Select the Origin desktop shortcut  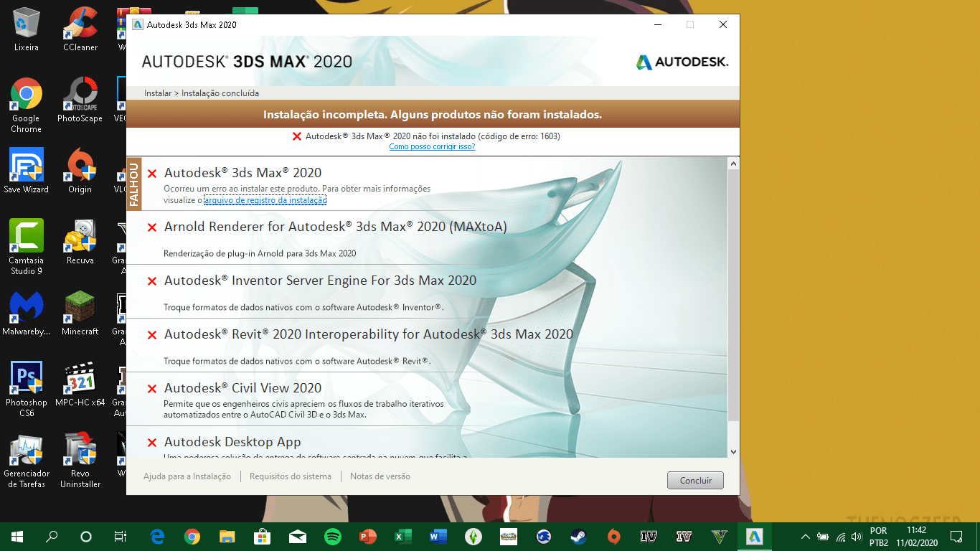(80, 171)
